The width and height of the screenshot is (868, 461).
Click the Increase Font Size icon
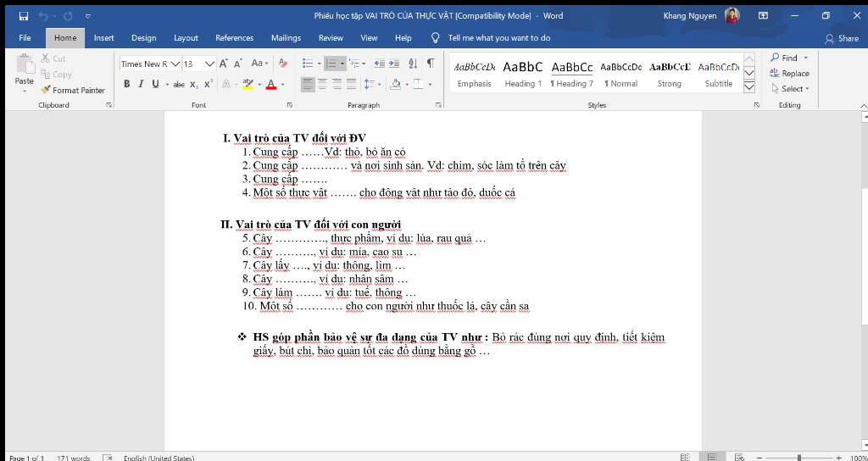(x=224, y=64)
